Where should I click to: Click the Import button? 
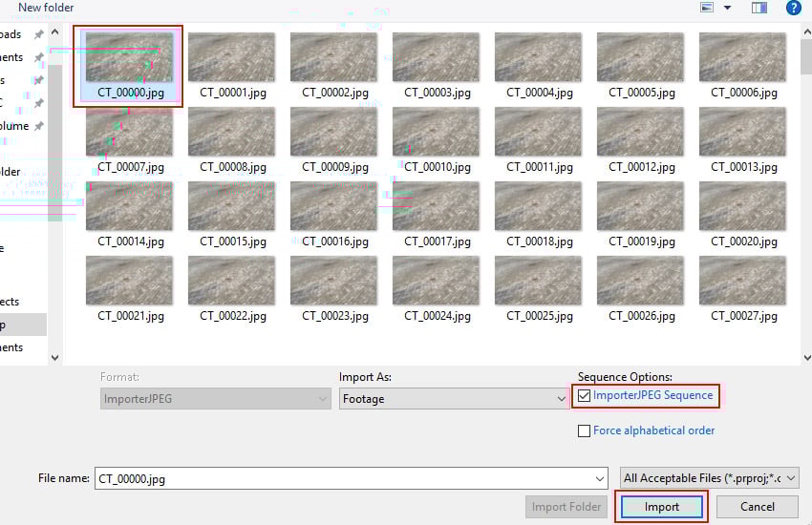point(662,507)
